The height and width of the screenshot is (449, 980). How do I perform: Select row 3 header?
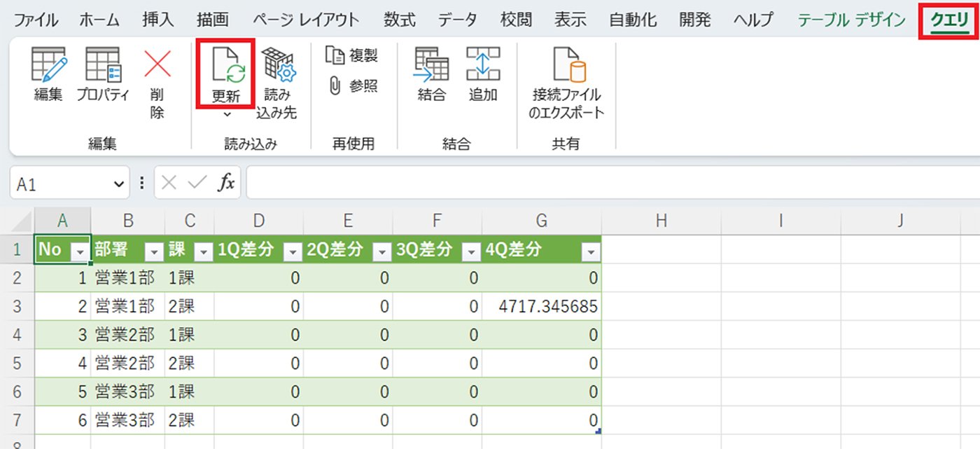click(17, 306)
